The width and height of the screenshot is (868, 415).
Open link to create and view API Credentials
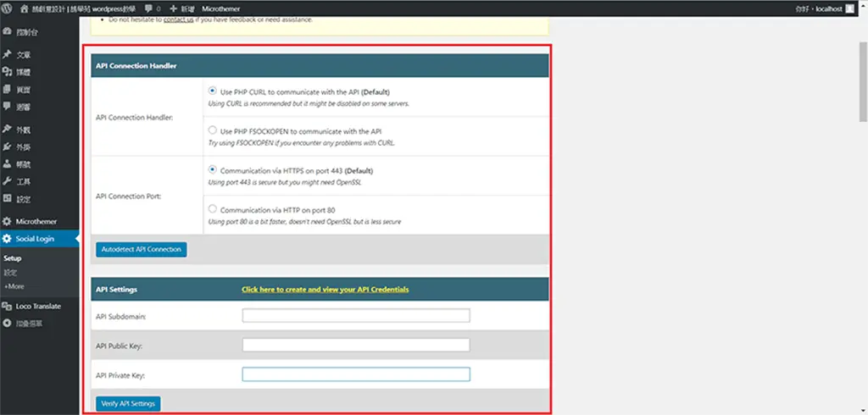(325, 290)
